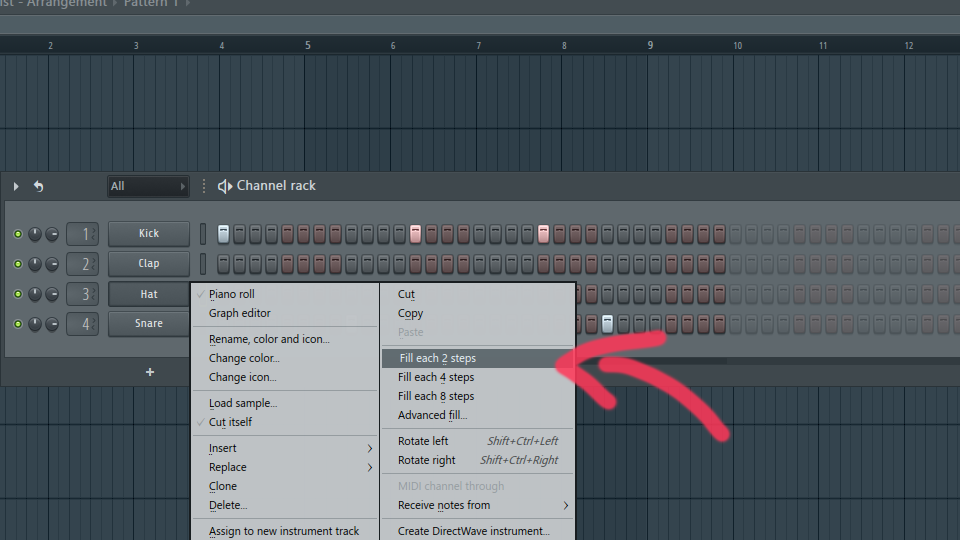Expand the Replace submenu

click(x=285, y=468)
